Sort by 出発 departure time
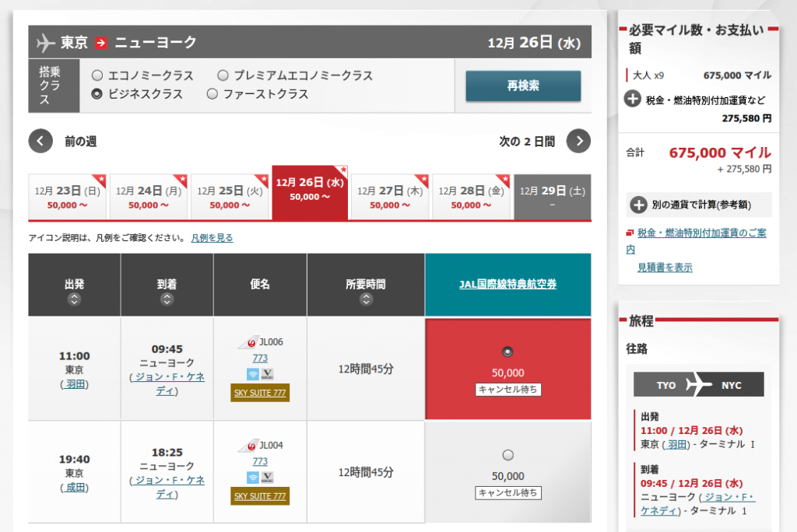Viewport: 797px width, 532px height. [74, 299]
